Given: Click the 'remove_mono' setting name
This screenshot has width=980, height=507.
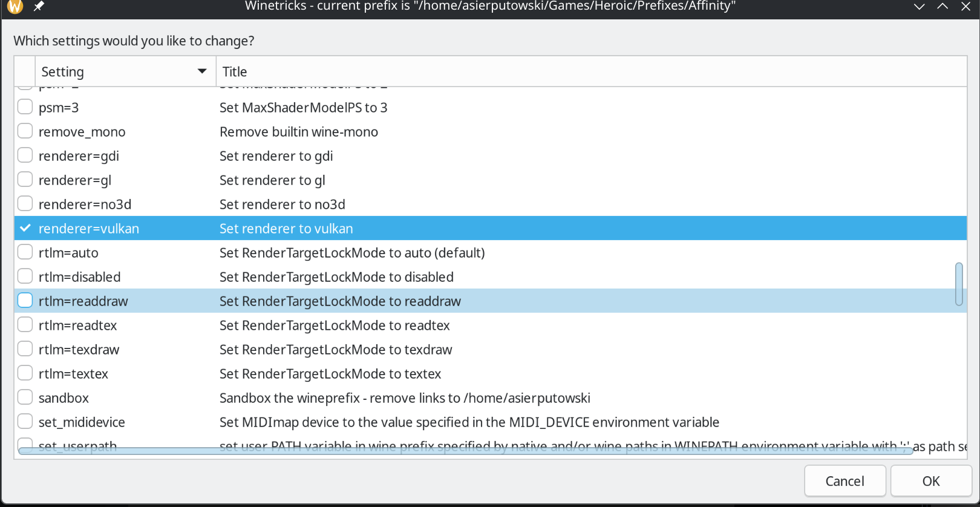Looking at the screenshot, I should (82, 132).
